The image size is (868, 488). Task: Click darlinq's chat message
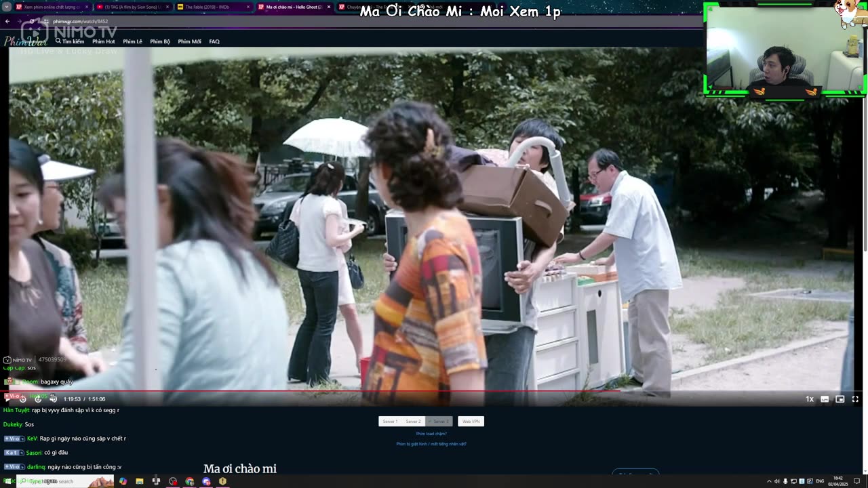click(62, 467)
